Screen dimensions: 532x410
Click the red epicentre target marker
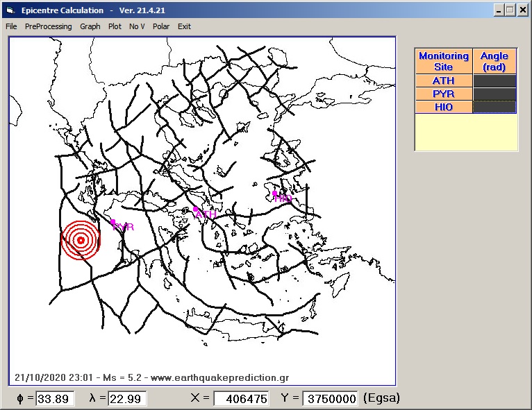81,240
